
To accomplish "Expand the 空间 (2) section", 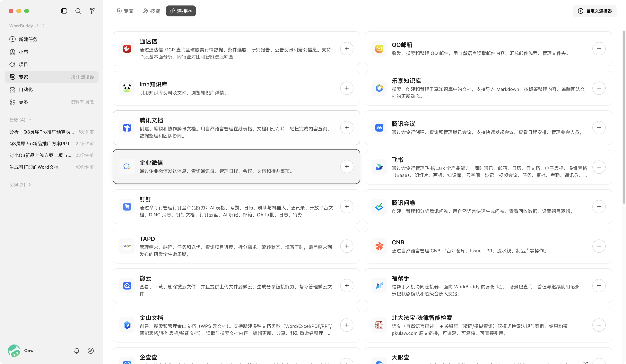I will (x=20, y=185).
